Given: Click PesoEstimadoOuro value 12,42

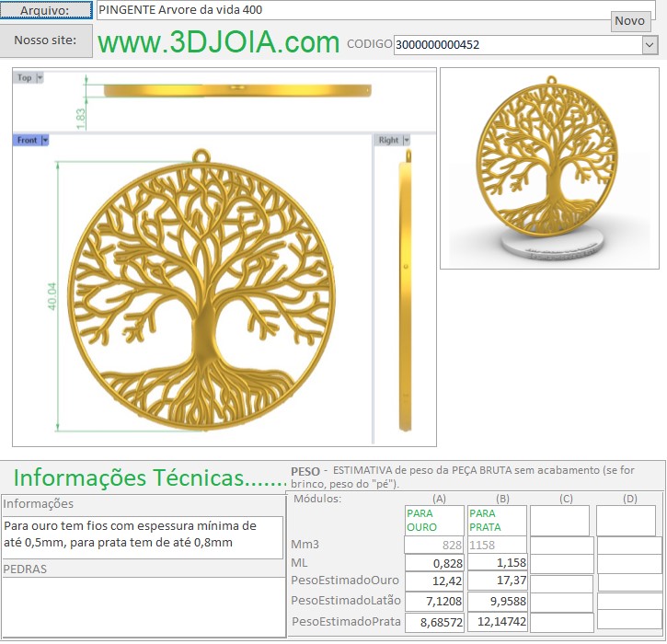Looking at the screenshot, I should [x=434, y=581].
